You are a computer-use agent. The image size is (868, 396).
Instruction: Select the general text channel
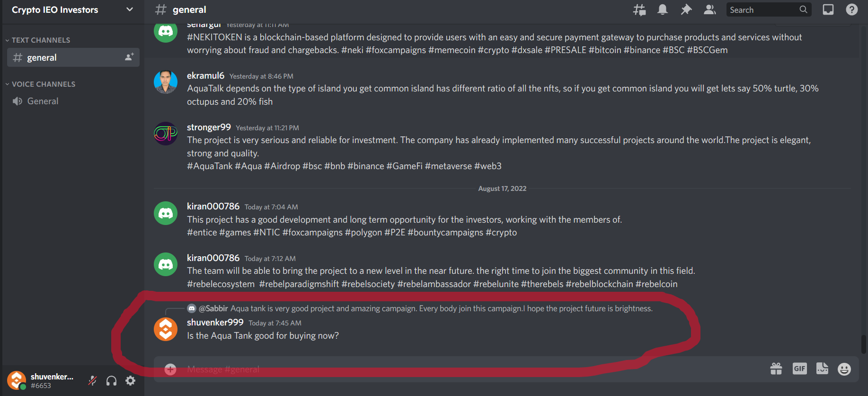(x=73, y=57)
